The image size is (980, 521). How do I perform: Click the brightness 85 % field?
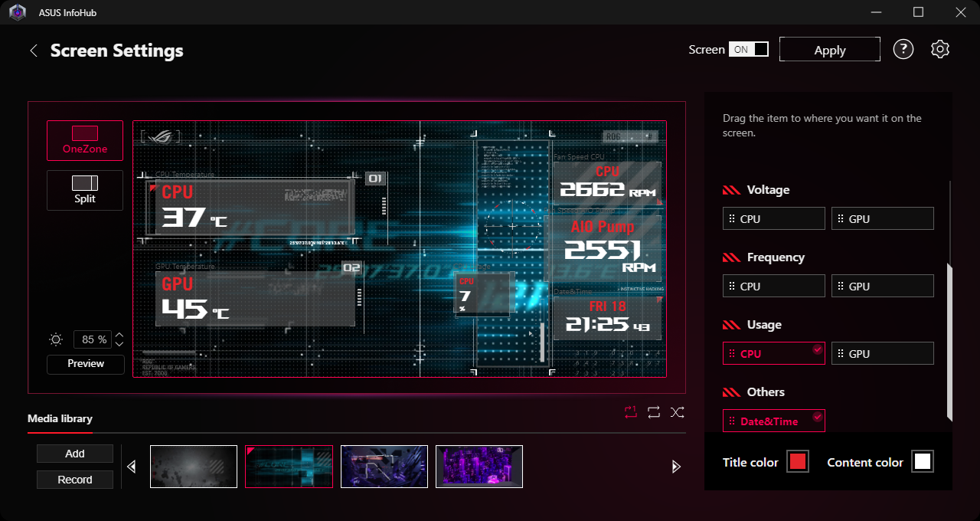click(93, 339)
